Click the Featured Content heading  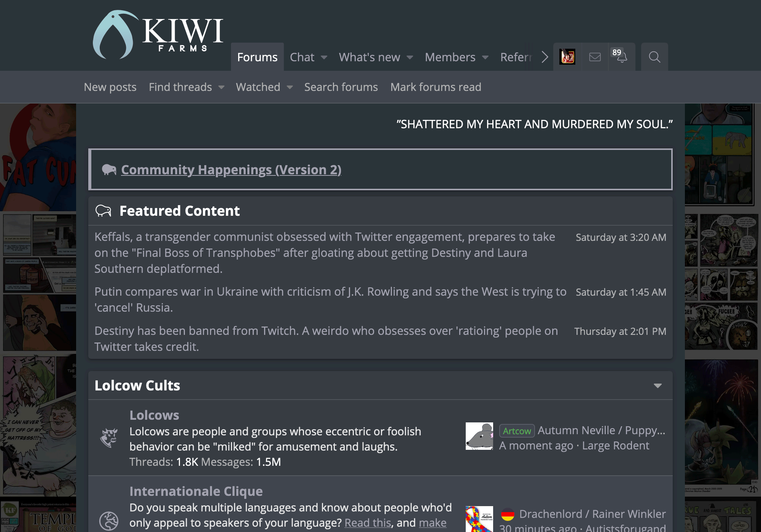180,211
